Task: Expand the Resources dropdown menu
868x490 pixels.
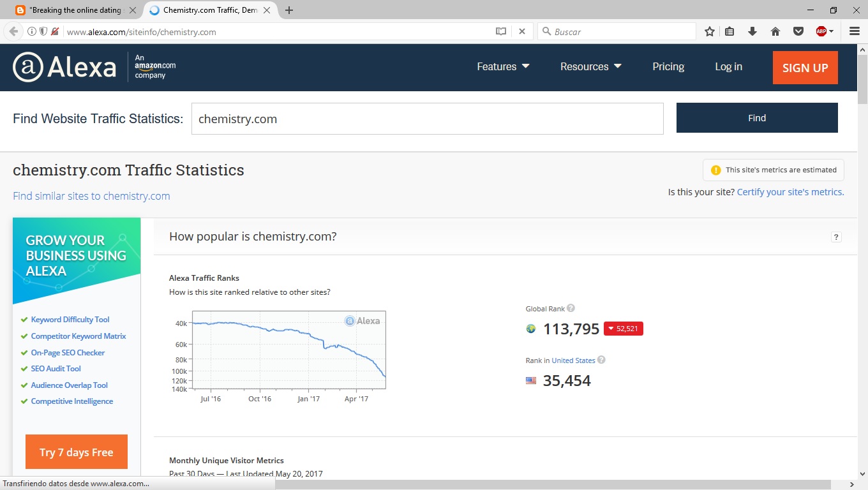Action: pyautogui.click(x=591, y=66)
